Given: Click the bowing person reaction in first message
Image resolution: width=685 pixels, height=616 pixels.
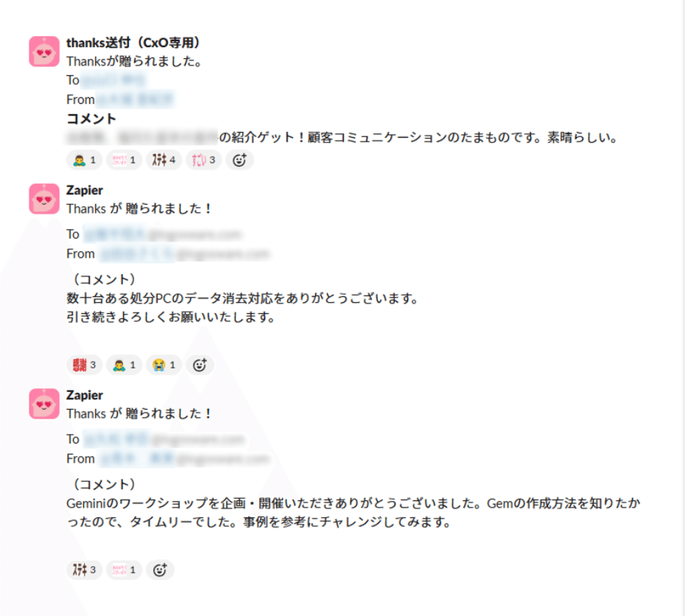Looking at the screenshot, I should 84,161.
